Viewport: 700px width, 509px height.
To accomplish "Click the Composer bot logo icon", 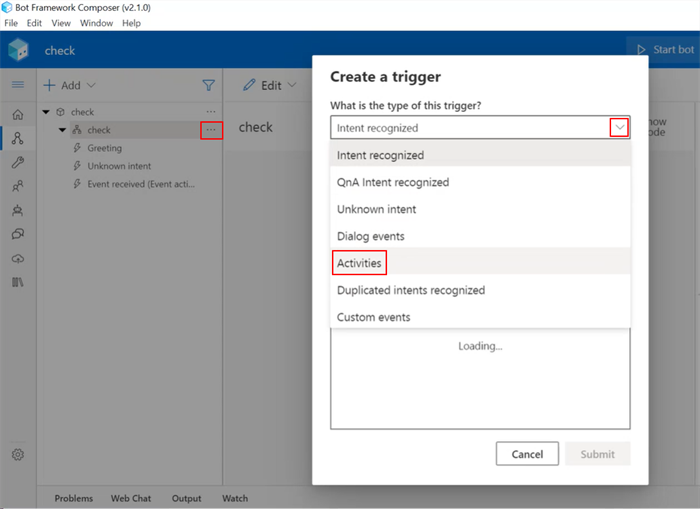I will coord(18,50).
